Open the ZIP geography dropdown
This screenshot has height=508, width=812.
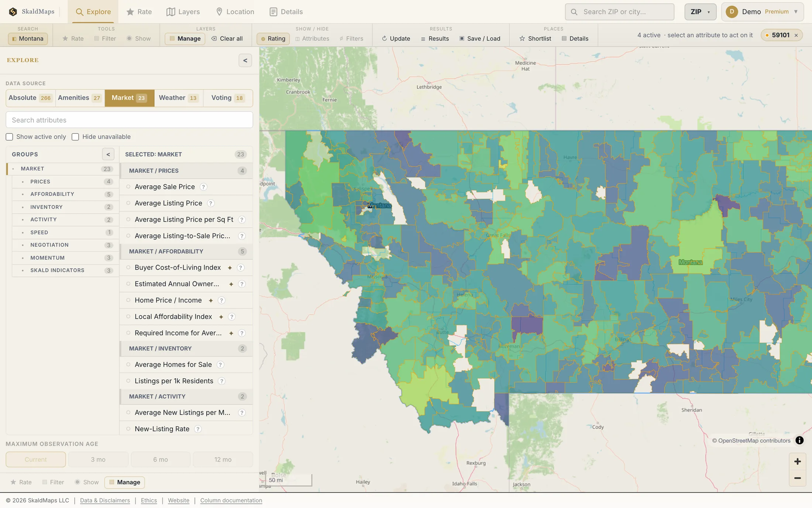click(700, 12)
